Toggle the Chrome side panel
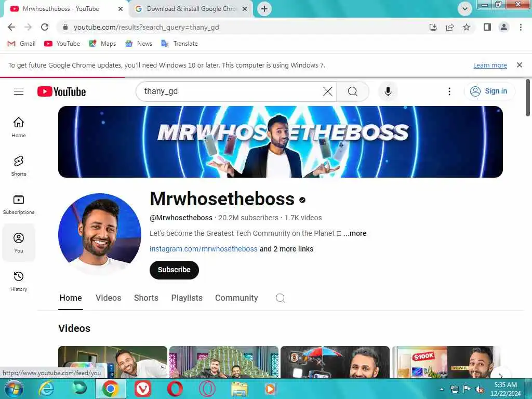 tap(487, 27)
